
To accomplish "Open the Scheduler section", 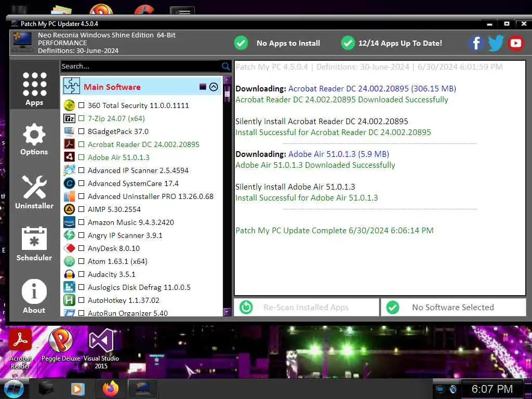I will [x=34, y=244].
